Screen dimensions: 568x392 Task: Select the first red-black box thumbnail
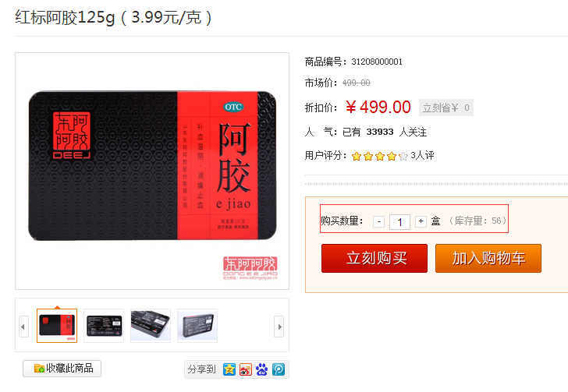57,326
